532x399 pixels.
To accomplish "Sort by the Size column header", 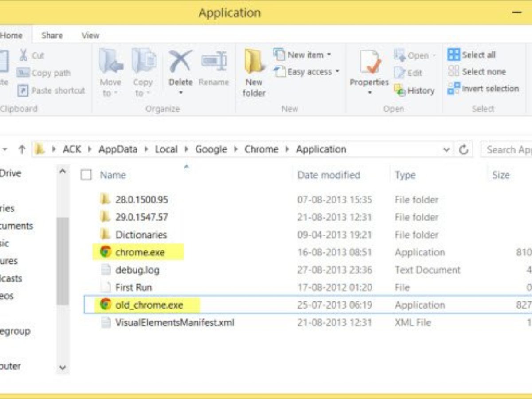I will (501, 175).
